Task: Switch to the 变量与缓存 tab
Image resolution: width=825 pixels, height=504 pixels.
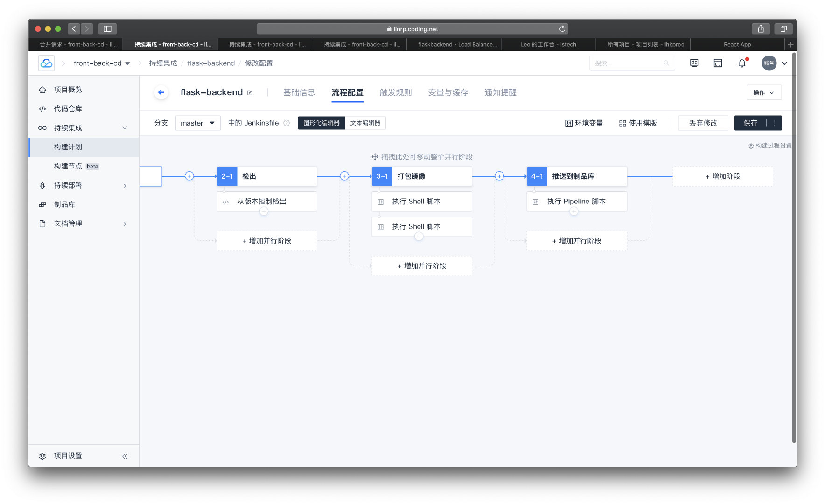Action: tap(447, 92)
